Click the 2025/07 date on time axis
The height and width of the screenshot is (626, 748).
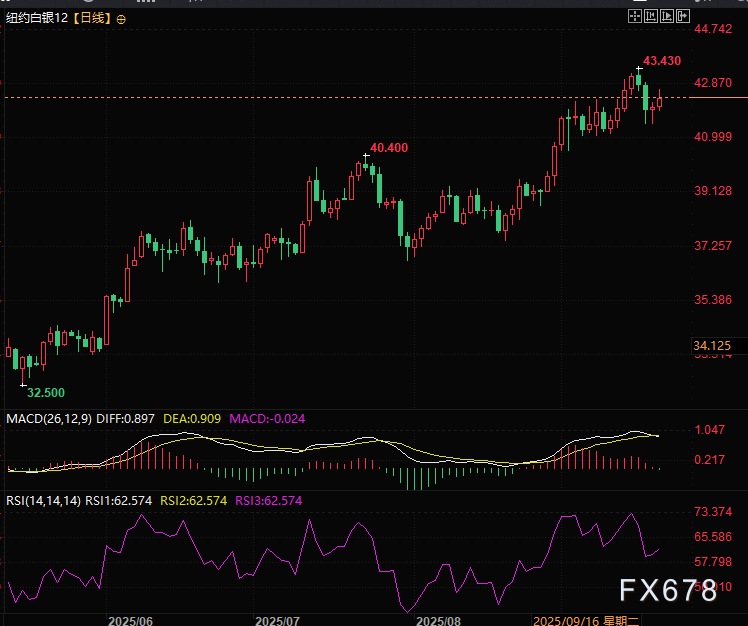point(279,621)
